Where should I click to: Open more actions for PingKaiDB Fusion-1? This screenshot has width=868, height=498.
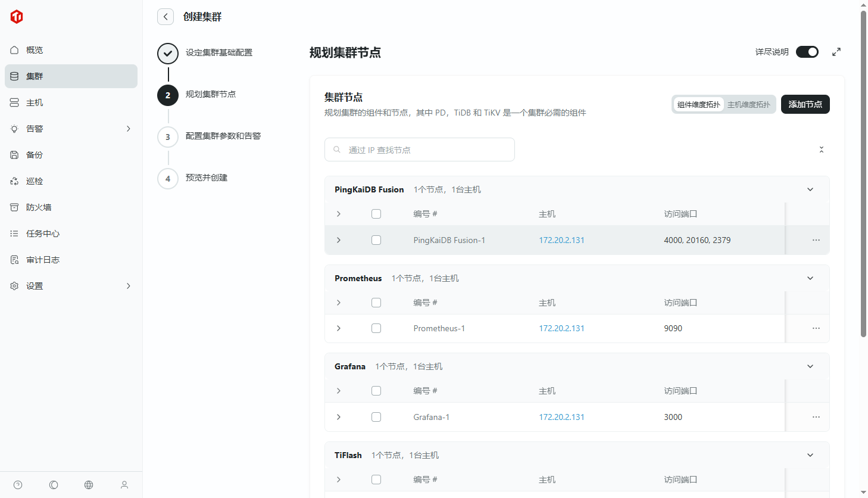point(816,240)
